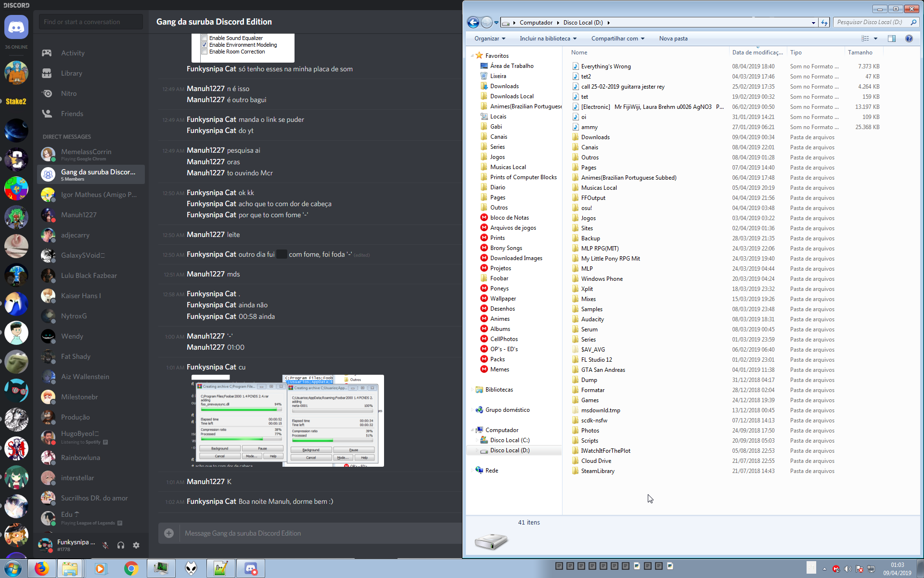Mute microphone in Discord user panel
Image resolution: width=924 pixels, height=578 pixels.
[105, 545]
